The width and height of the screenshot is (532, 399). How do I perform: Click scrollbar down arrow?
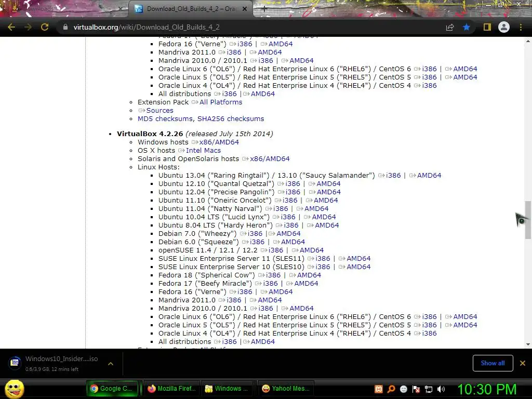pyautogui.click(x=528, y=344)
